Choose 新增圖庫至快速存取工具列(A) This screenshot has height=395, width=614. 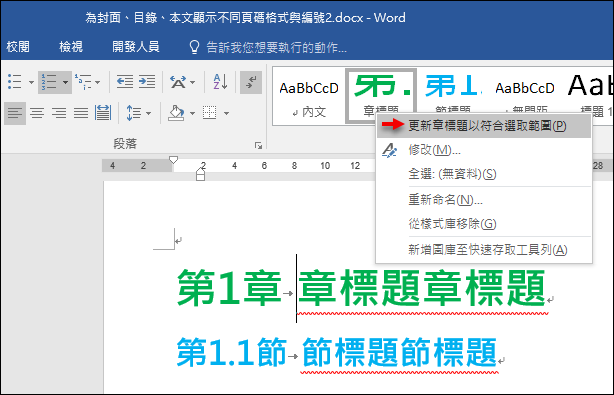coord(484,249)
